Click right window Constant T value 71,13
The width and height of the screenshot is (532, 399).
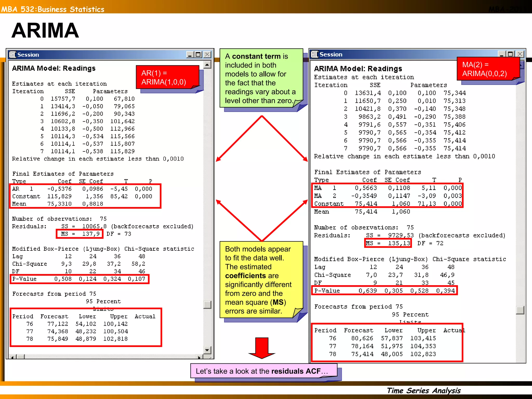(x=427, y=204)
